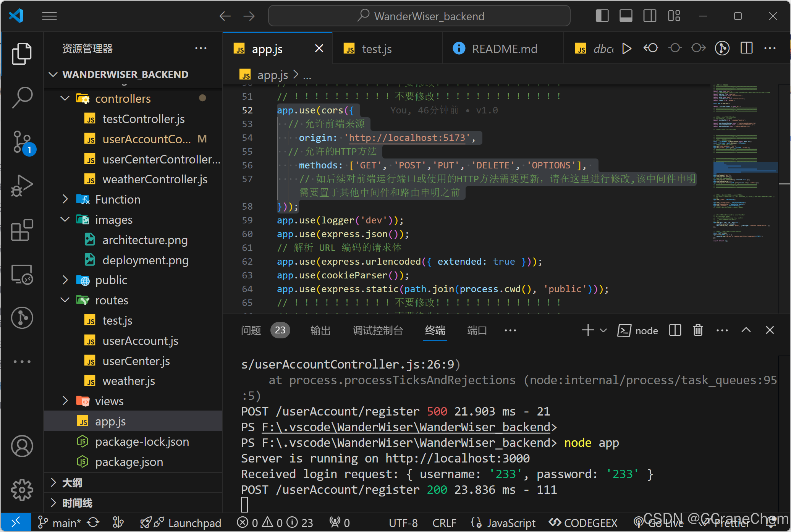Screen dimensions: 791x532
Task: Open new terminal launch profile dropdown
Action: pos(603,330)
